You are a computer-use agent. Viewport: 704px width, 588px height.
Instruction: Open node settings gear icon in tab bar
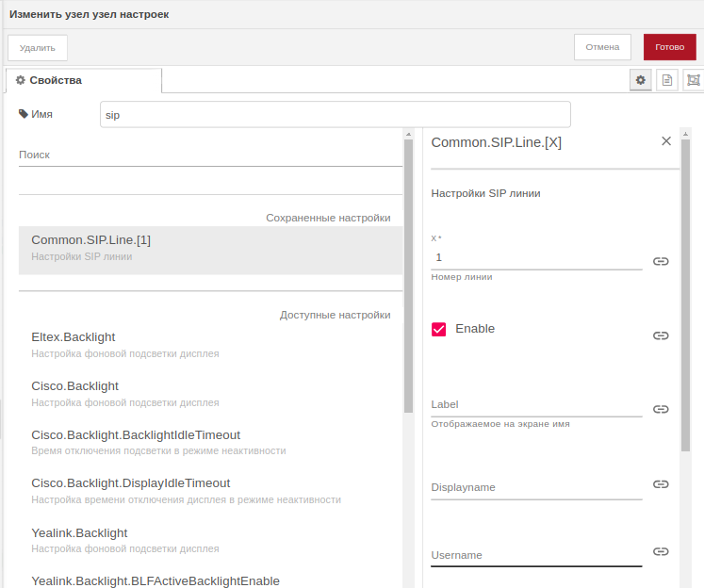tap(641, 81)
